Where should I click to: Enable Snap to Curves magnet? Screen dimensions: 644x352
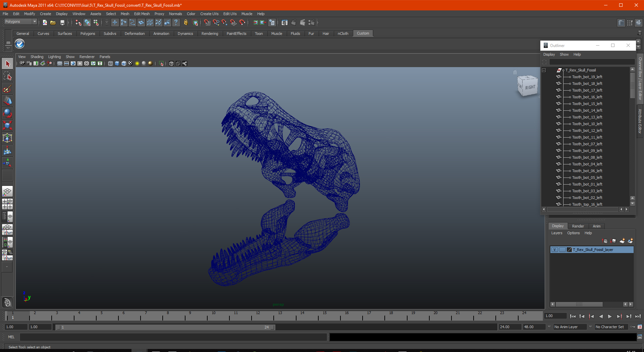pos(216,22)
